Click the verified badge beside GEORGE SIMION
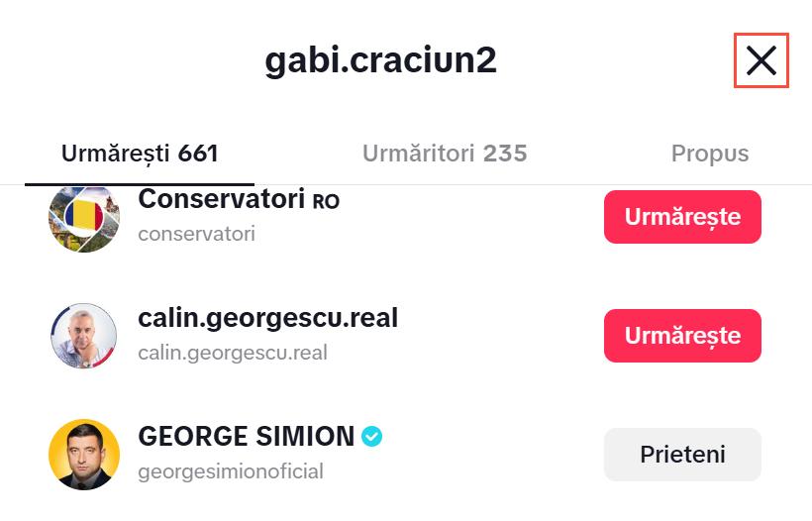 372,436
